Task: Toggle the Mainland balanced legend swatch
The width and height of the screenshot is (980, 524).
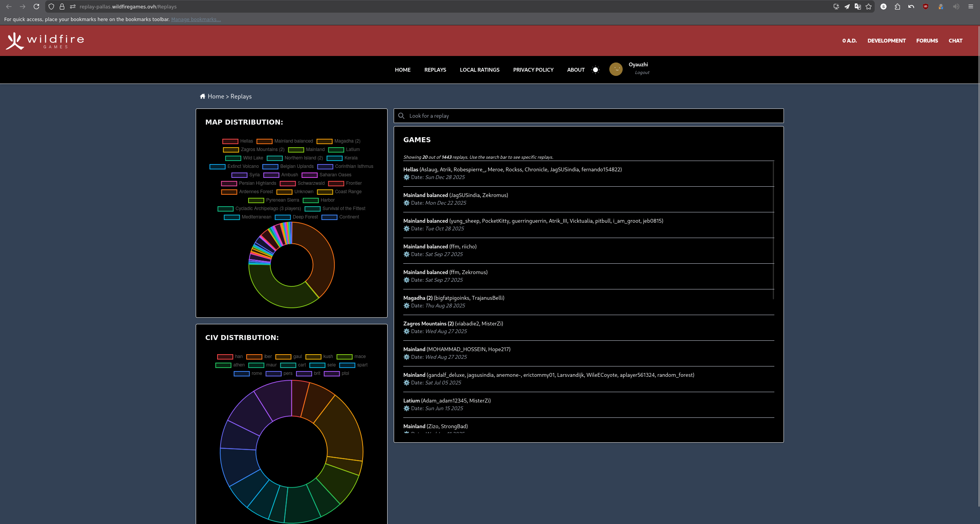Action: [264, 141]
